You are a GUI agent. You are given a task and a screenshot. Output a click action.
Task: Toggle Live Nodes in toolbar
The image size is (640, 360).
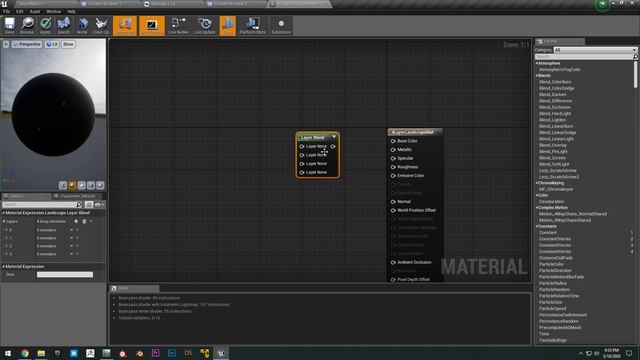click(178, 26)
